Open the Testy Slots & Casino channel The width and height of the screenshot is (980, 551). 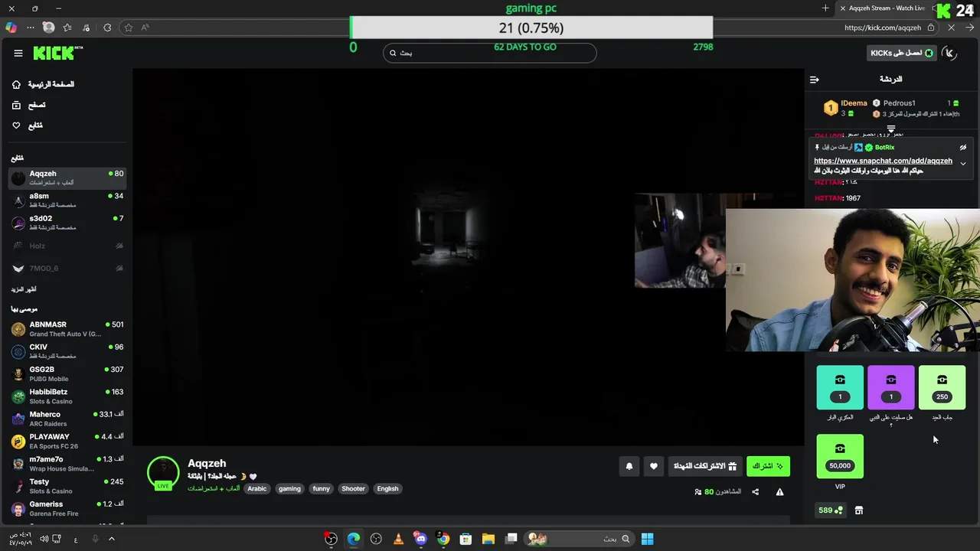pos(67,486)
